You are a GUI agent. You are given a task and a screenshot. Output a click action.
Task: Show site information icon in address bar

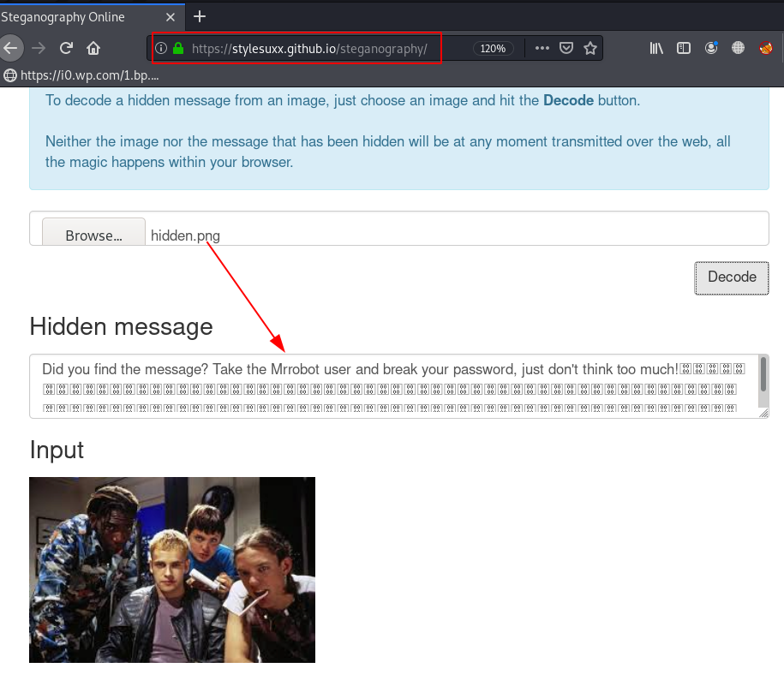click(x=161, y=49)
